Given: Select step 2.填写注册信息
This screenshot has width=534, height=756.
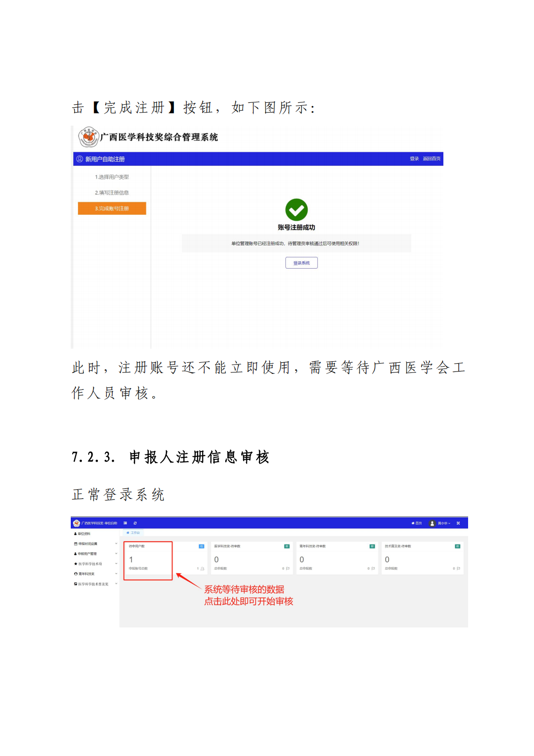Looking at the screenshot, I should (112, 193).
